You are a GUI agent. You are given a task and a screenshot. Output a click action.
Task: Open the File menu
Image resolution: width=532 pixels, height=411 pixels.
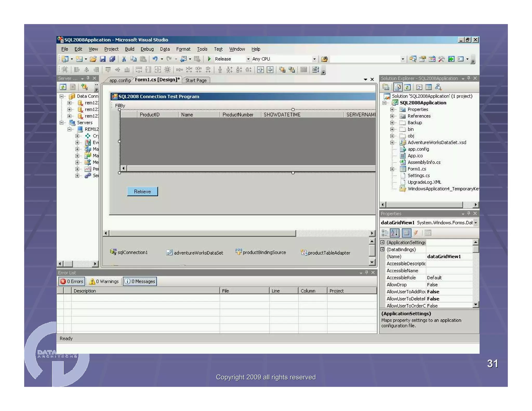65,49
